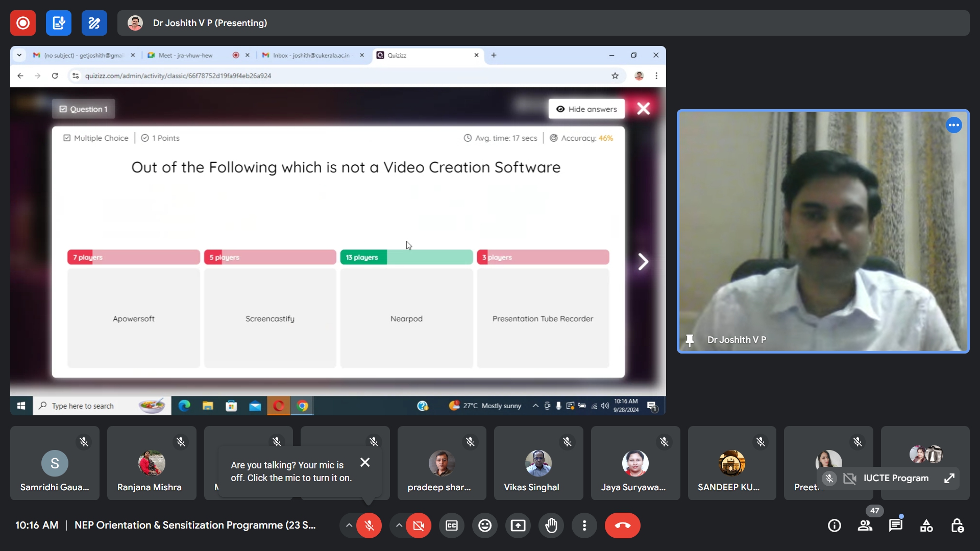Click the blue annotation pen icon

(94, 23)
